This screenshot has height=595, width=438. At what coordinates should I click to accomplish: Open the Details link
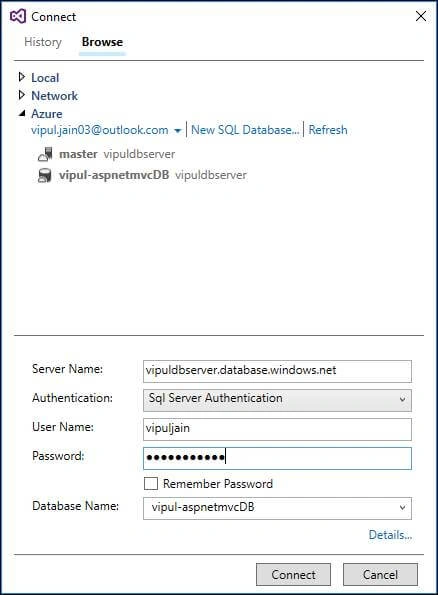[x=390, y=535]
